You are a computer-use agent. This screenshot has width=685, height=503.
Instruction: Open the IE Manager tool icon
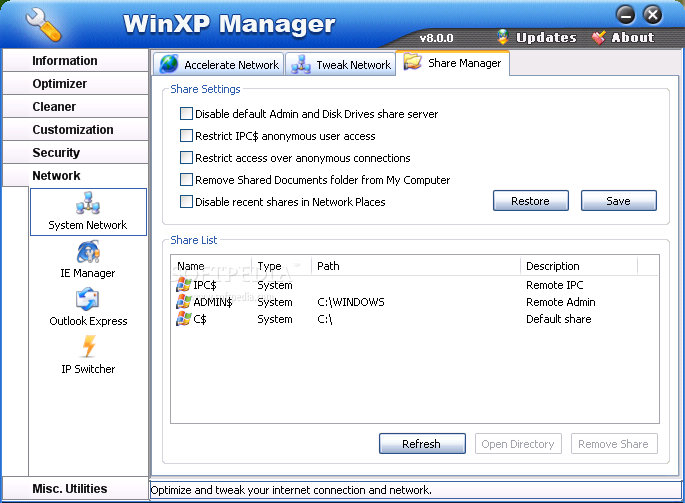point(88,252)
